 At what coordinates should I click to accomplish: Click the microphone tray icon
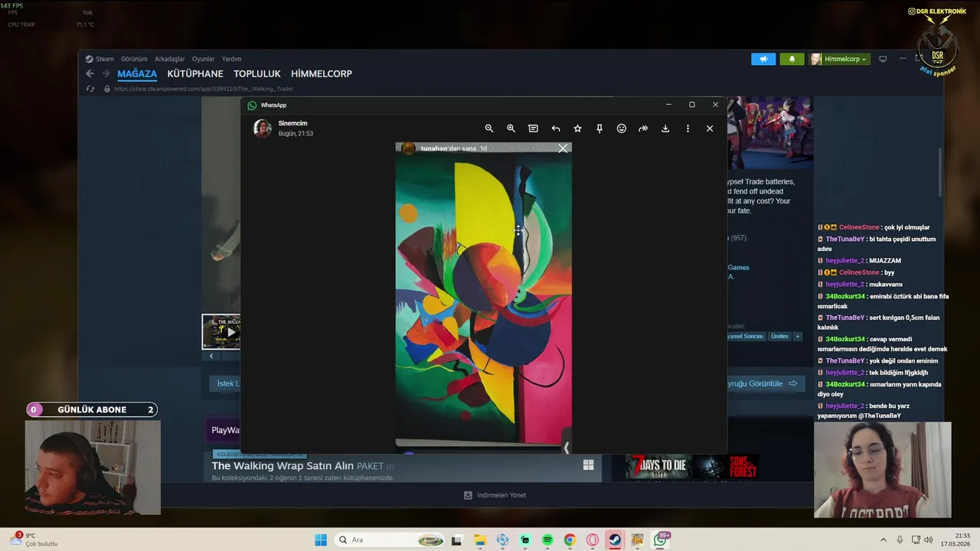point(900,540)
